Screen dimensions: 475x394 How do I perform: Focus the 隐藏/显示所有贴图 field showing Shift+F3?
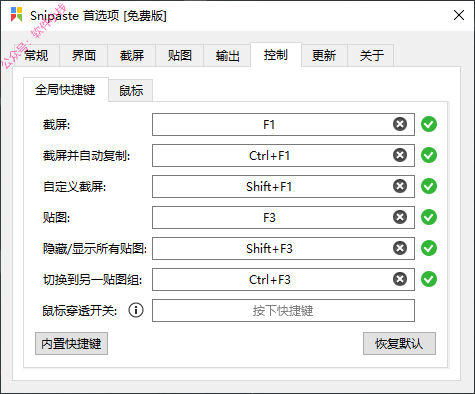(x=283, y=248)
